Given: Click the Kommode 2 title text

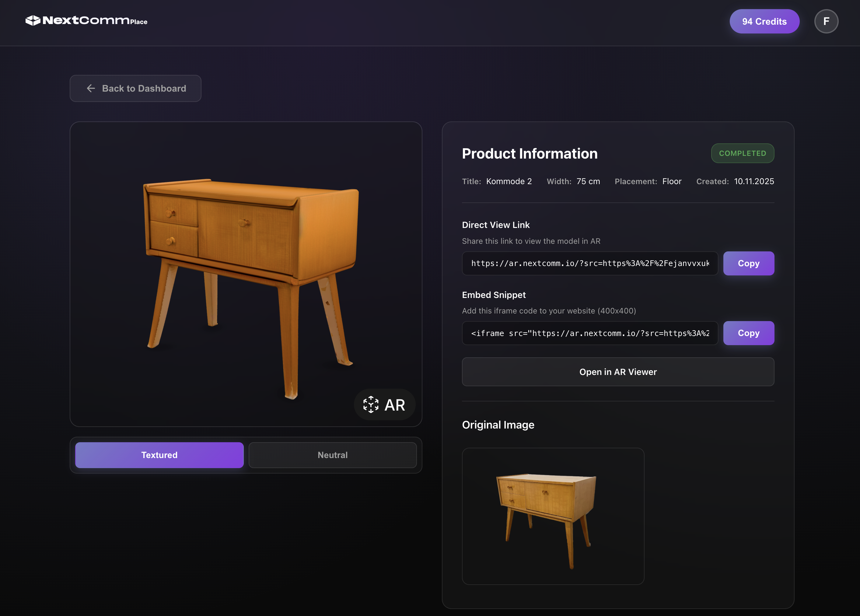Looking at the screenshot, I should click(x=509, y=181).
